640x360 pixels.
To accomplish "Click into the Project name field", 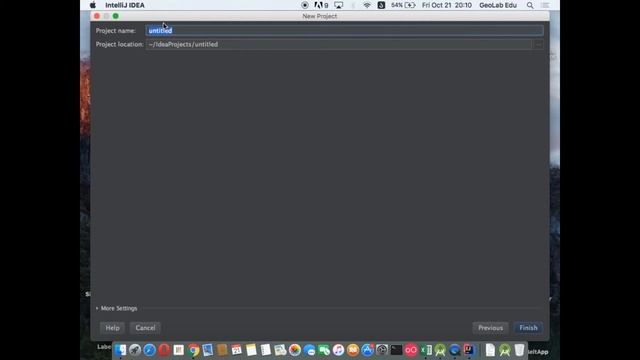I will click(x=344, y=31).
